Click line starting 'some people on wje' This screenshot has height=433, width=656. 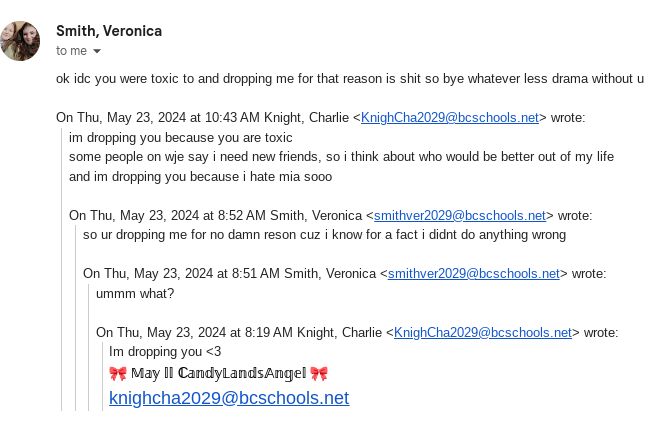pyautogui.click(x=341, y=157)
